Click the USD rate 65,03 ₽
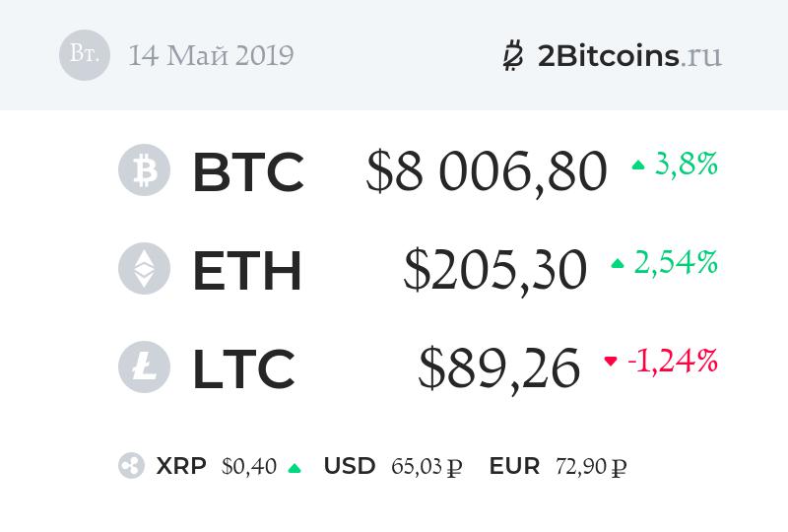The height and width of the screenshot is (532, 788). [427, 466]
